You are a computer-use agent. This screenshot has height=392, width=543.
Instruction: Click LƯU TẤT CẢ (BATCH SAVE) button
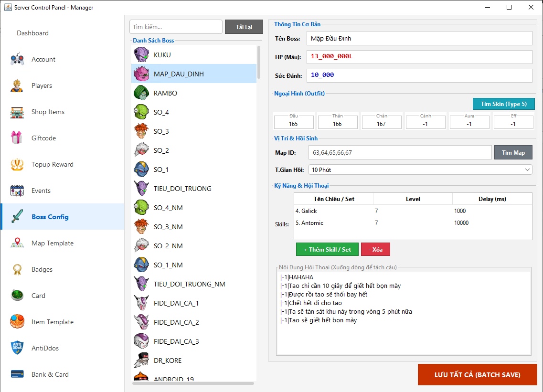point(477,375)
